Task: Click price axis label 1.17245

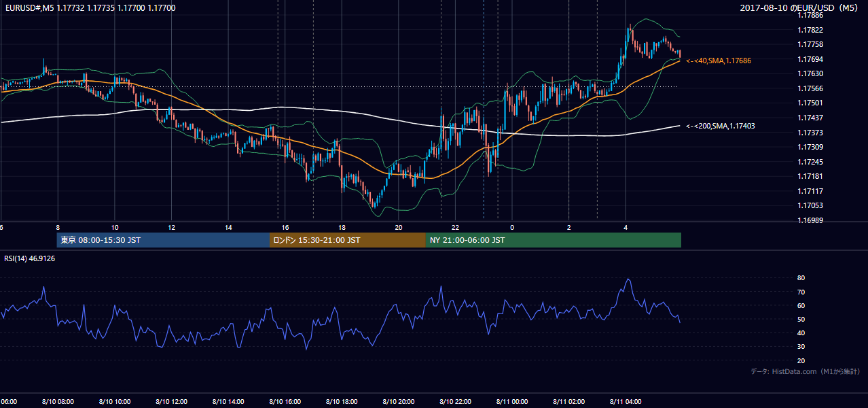Action: (811, 162)
